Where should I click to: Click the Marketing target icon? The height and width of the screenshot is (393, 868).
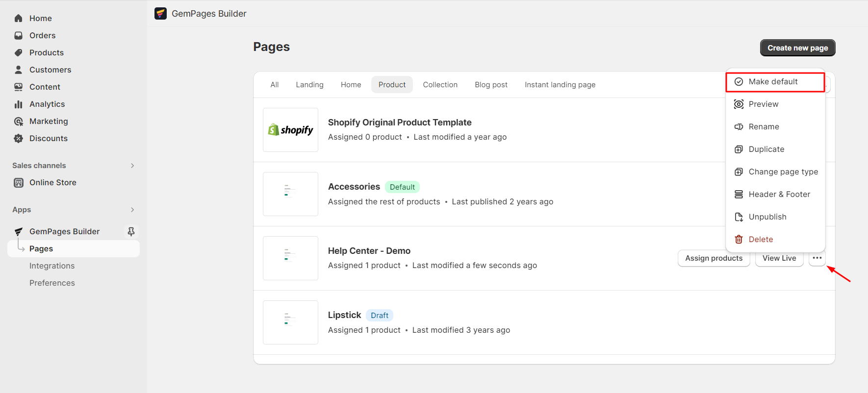point(19,121)
